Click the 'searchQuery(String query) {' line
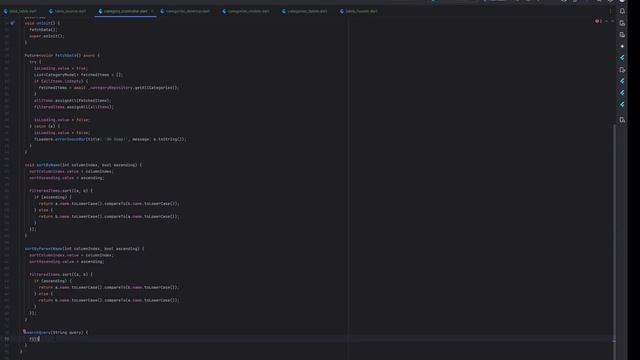The image size is (640, 360). (57, 332)
